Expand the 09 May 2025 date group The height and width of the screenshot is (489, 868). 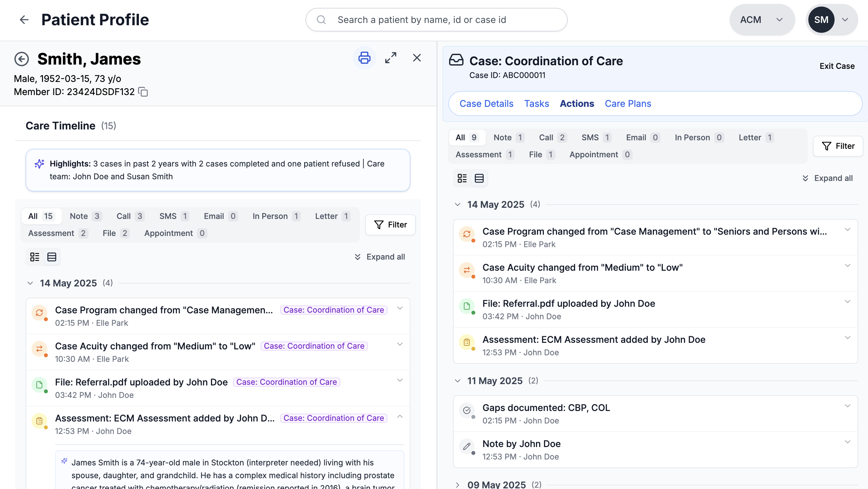(457, 485)
